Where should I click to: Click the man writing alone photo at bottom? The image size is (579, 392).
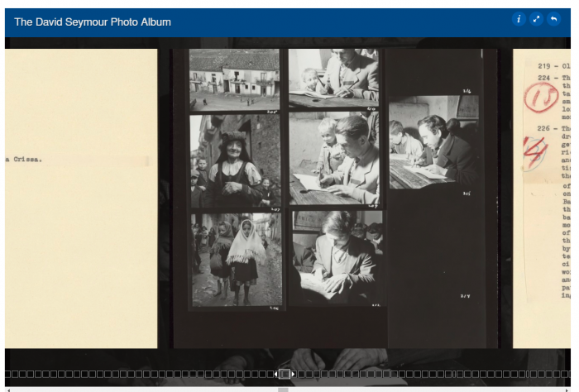[x=337, y=258]
